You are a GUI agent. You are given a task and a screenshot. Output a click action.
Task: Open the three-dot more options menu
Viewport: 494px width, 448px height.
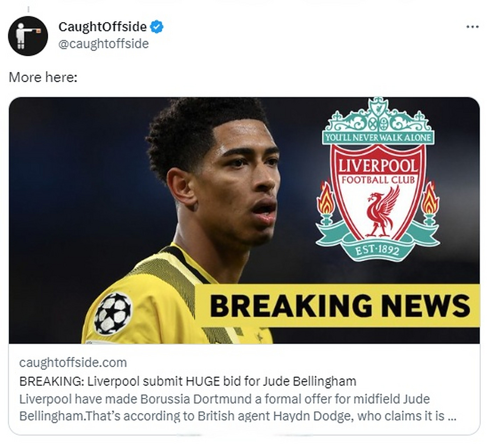pyautogui.click(x=472, y=27)
